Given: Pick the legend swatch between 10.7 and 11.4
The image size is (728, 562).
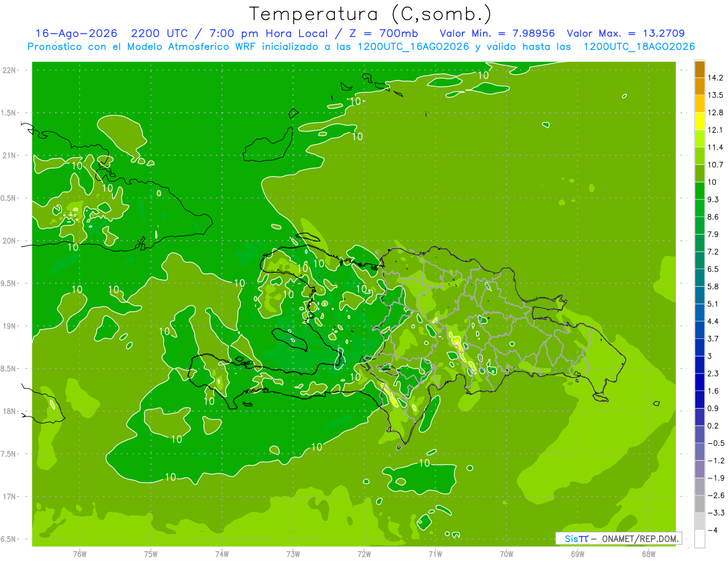Looking at the screenshot, I should click(699, 156).
